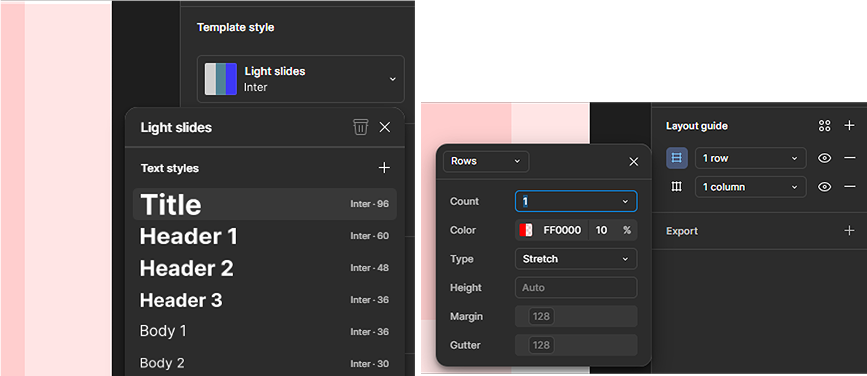The image size is (867, 376).
Task: Click the rows layout guide icon
Action: coord(677,158)
